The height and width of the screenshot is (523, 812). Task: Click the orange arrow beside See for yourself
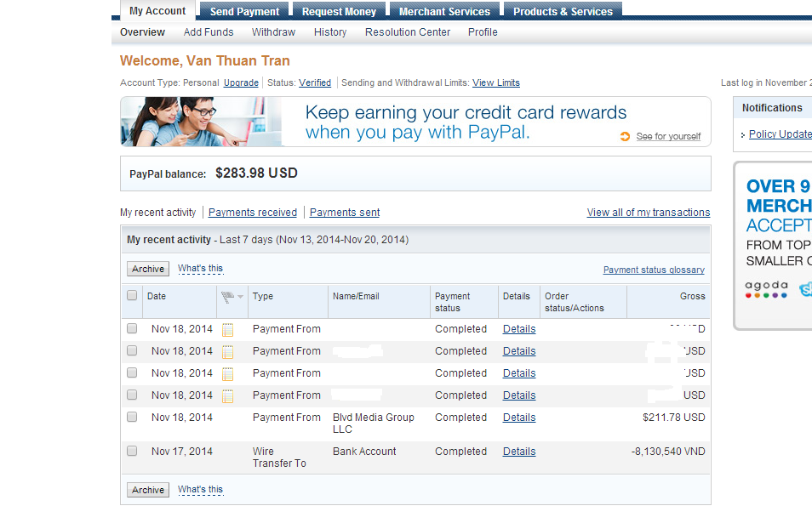tap(625, 137)
